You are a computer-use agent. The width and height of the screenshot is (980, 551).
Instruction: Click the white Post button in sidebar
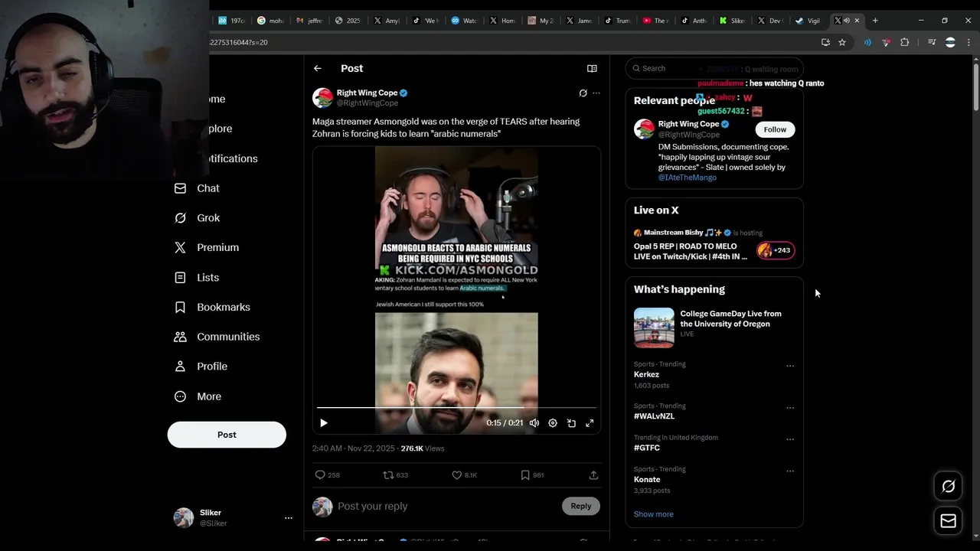227,435
